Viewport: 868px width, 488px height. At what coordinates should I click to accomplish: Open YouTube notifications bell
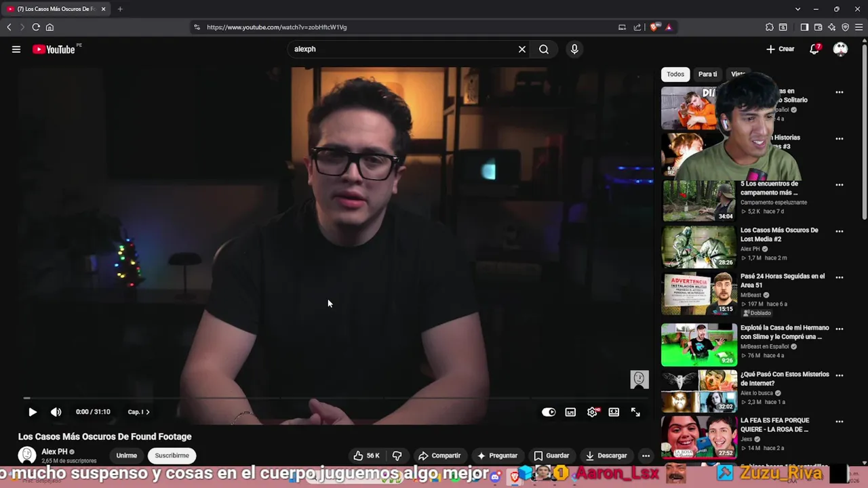pyautogui.click(x=814, y=49)
